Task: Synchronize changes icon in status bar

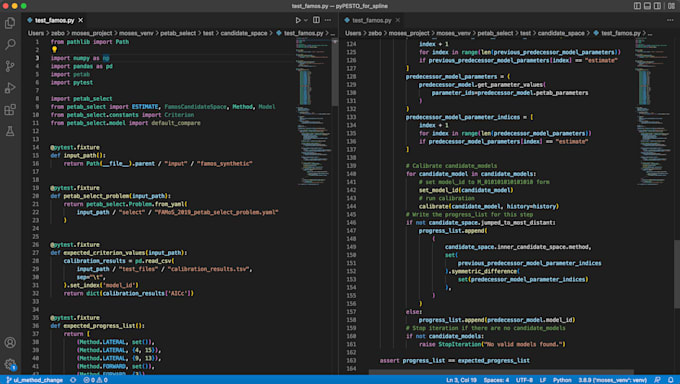Action: pyautogui.click(x=73, y=380)
